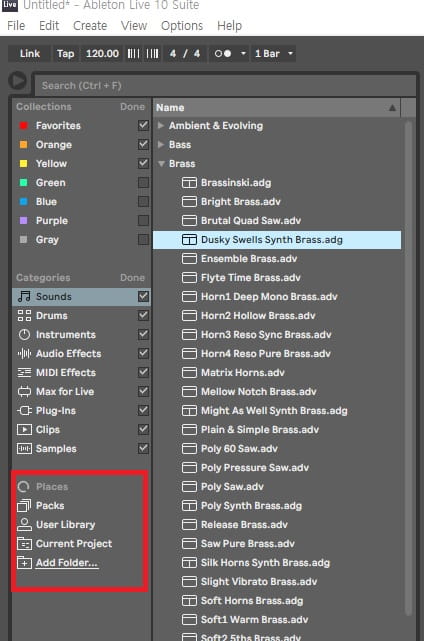Click the browser vertical scrollbar
This screenshot has width=424, height=641.
pos(408,368)
